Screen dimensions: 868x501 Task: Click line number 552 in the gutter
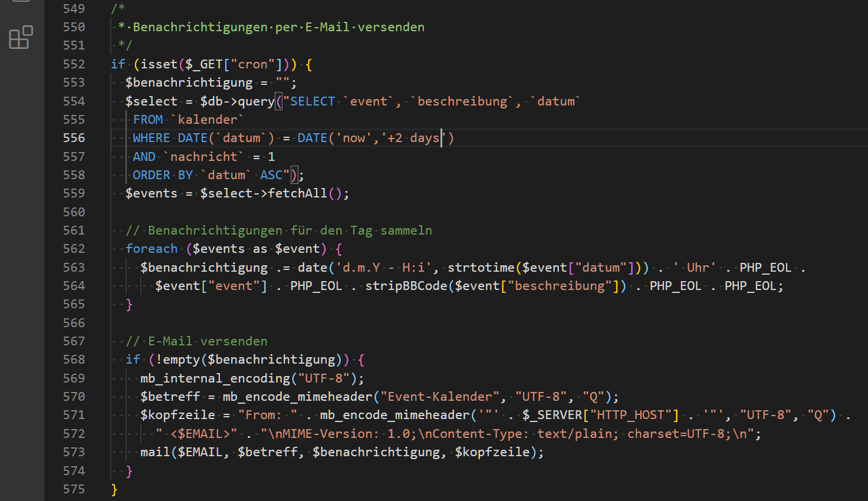coord(74,64)
